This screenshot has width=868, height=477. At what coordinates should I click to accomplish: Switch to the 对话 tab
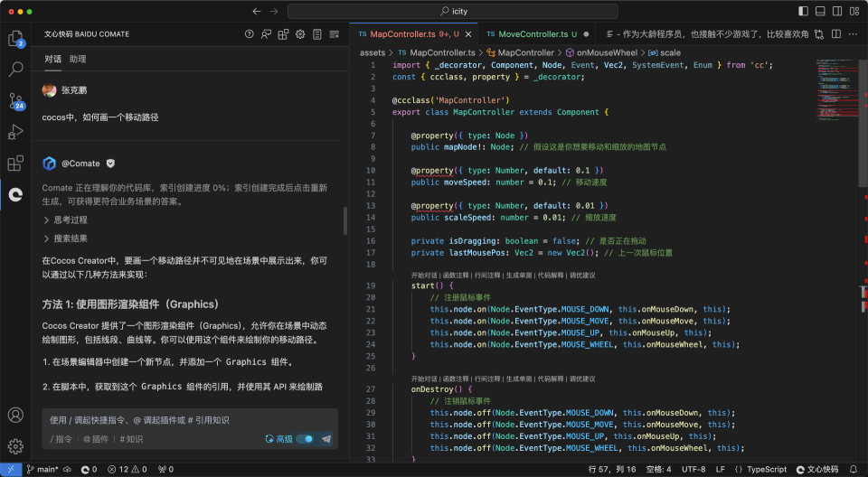(x=53, y=59)
